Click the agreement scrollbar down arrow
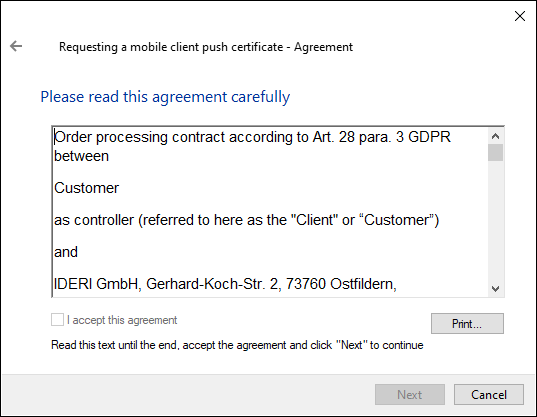Viewport: 537px width, 417px height. (x=495, y=289)
